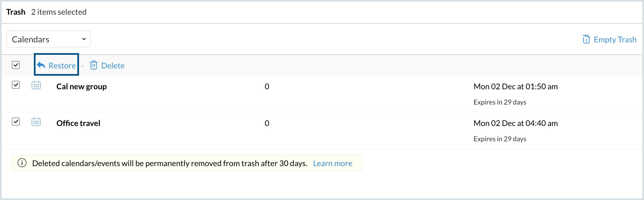Click the info icon in the notice banner
The width and height of the screenshot is (644, 200).
click(22, 163)
